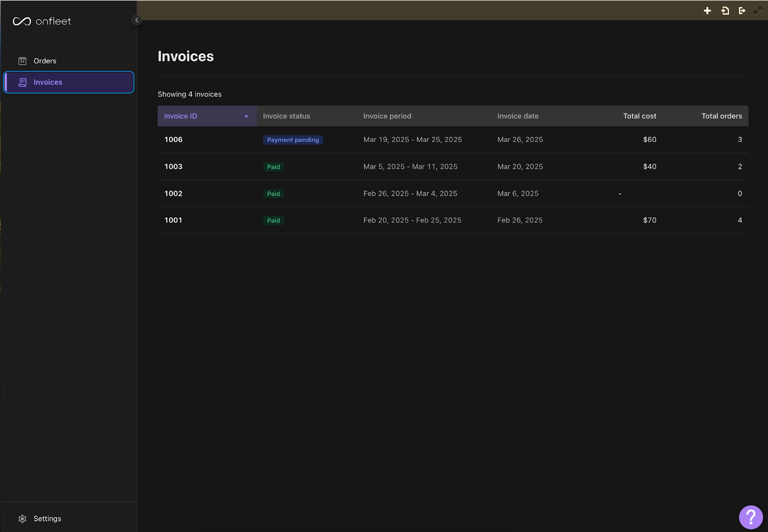The width and height of the screenshot is (768, 532).
Task: Click total orders value 2
Action: point(740,166)
